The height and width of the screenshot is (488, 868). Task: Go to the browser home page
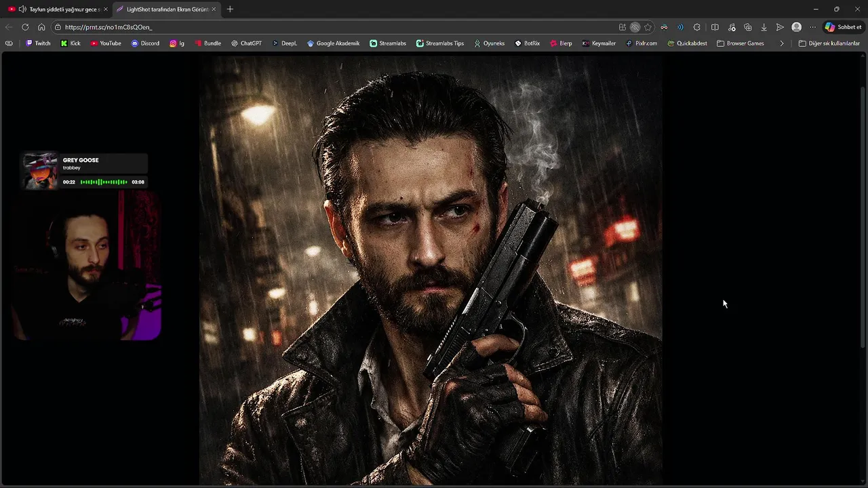click(x=41, y=27)
